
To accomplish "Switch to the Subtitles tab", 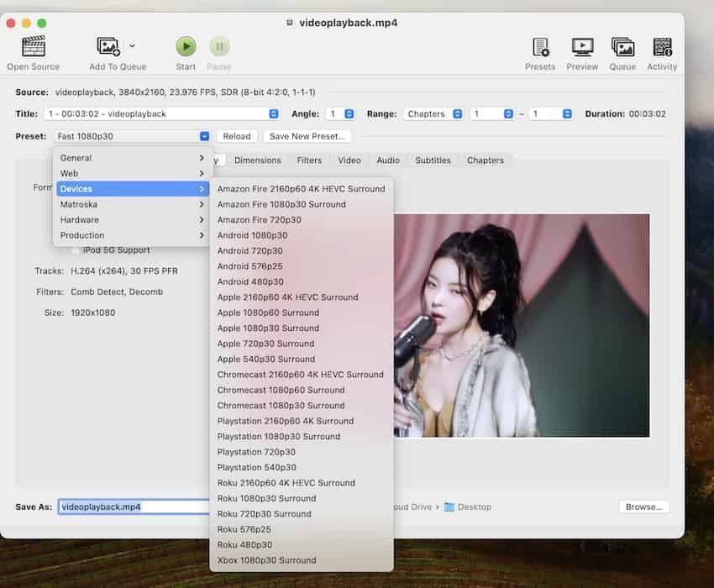I will click(433, 160).
